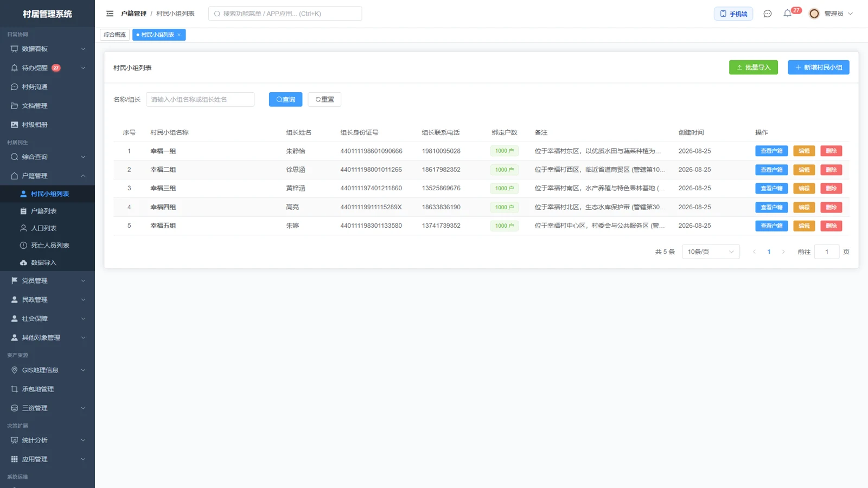This screenshot has height=488, width=868.
Task: Select 村民小组列表 in the sidebar
Action: click(47, 194)
